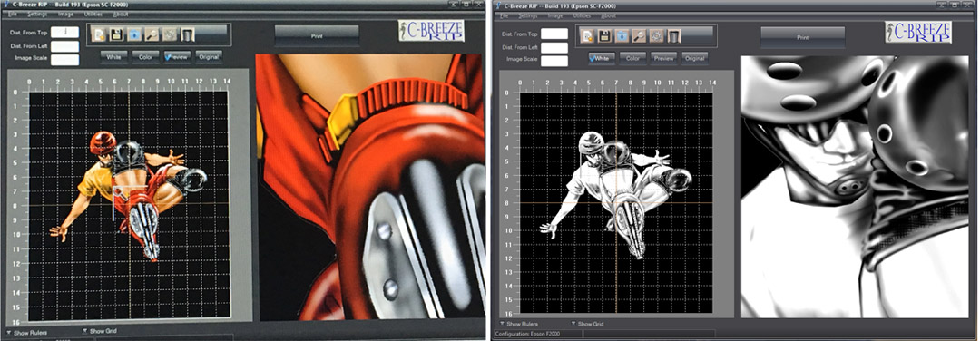Toggle the Original view in the color-image window

pyautogui.click(x=209, y=57)
